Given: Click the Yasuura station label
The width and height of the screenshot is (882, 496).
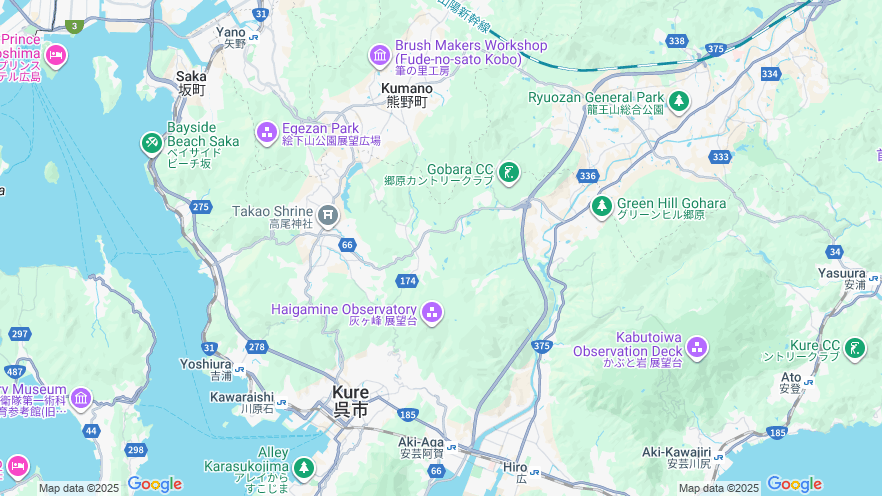Looking at the screenshot, I should pos(842,278).
